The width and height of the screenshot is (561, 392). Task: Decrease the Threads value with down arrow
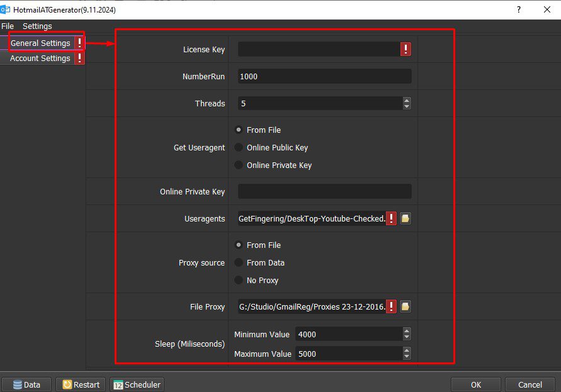coord(407,106)
